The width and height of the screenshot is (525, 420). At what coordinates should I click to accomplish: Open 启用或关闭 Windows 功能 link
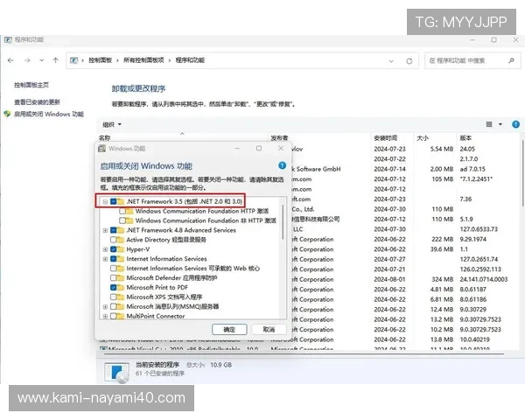(48, 115)
